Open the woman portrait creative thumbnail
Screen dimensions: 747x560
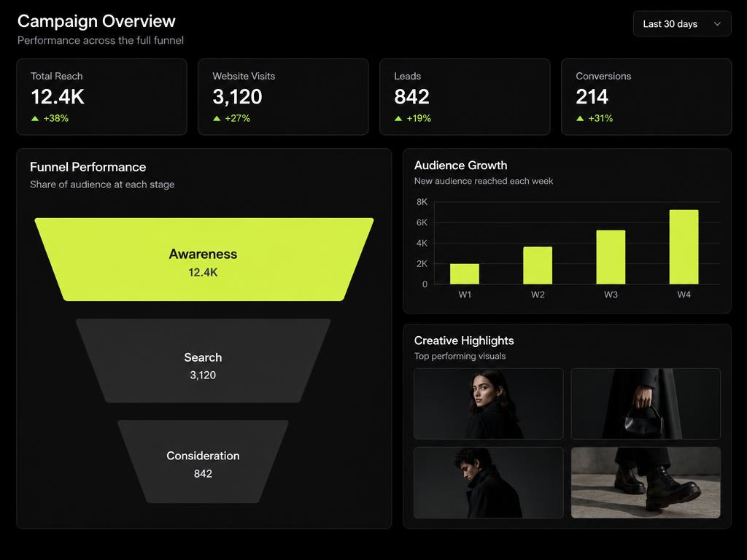tap(488, 404)
